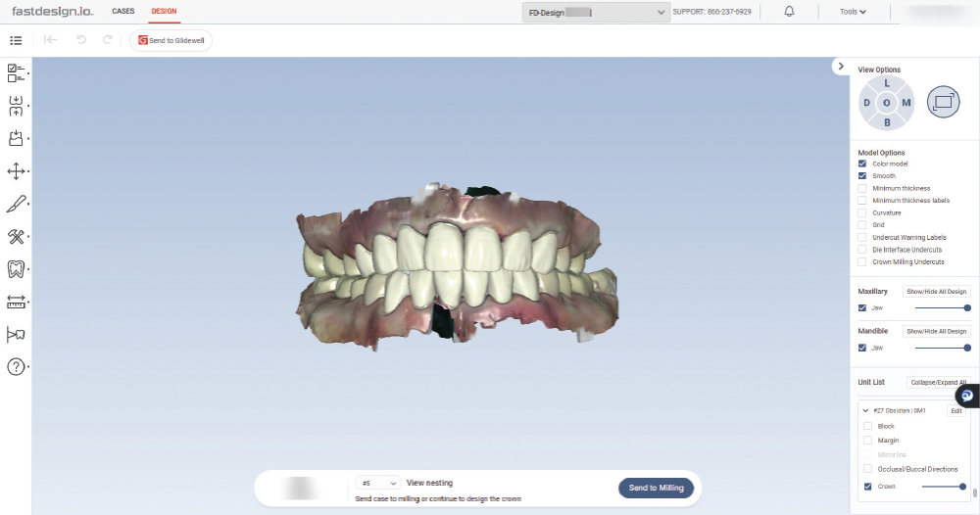Enable the Minimum thickness checkbox
This screenshot has height=515, width=980.
click(x=862, y=188)
